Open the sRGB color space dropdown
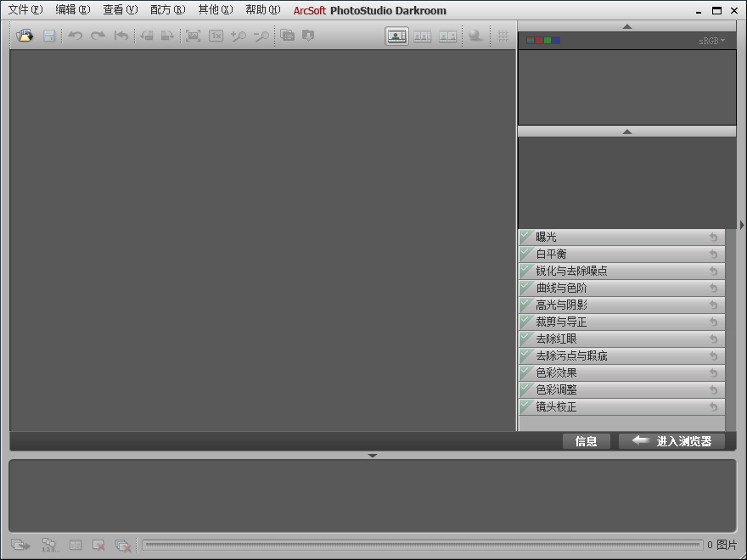This screenshot has height=560, width=747. [x=711, y=41]
